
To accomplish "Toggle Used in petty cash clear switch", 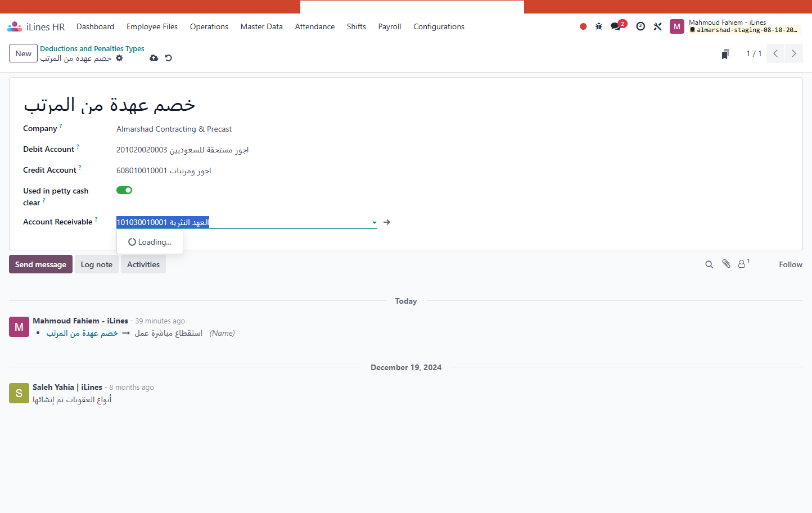I will [x=124, y=190].
